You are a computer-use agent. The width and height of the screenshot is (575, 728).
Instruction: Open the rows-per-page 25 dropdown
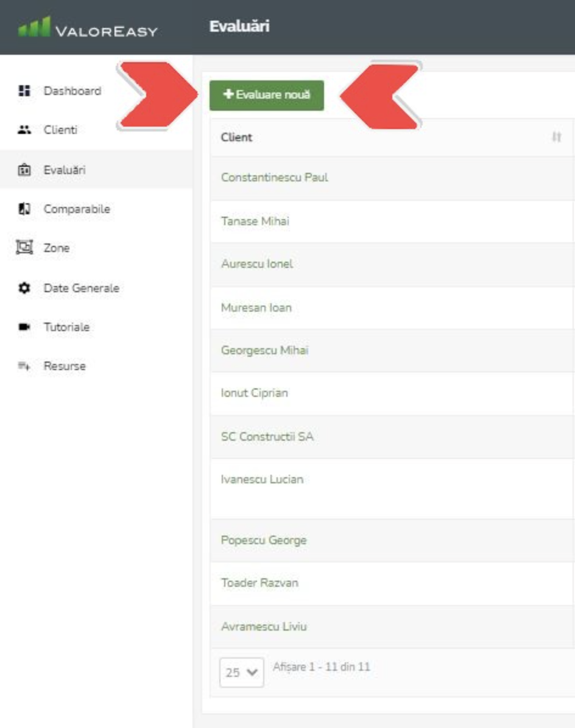click(x=241, y=673)
